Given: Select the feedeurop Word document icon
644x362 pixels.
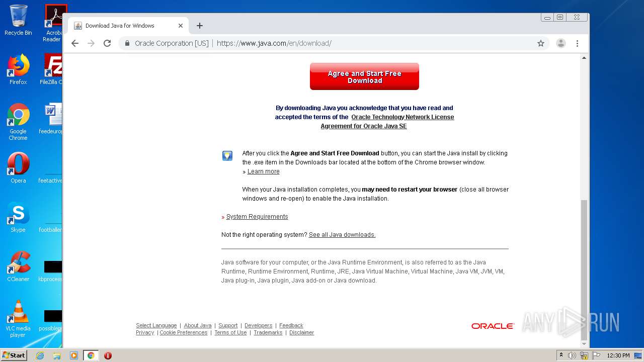Looking at the screenshot, I should coord(51,119).
